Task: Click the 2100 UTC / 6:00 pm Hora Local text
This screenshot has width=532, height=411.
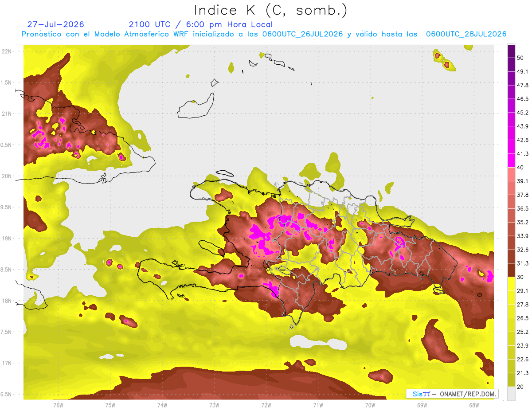Action: click(x=200, y=24)
